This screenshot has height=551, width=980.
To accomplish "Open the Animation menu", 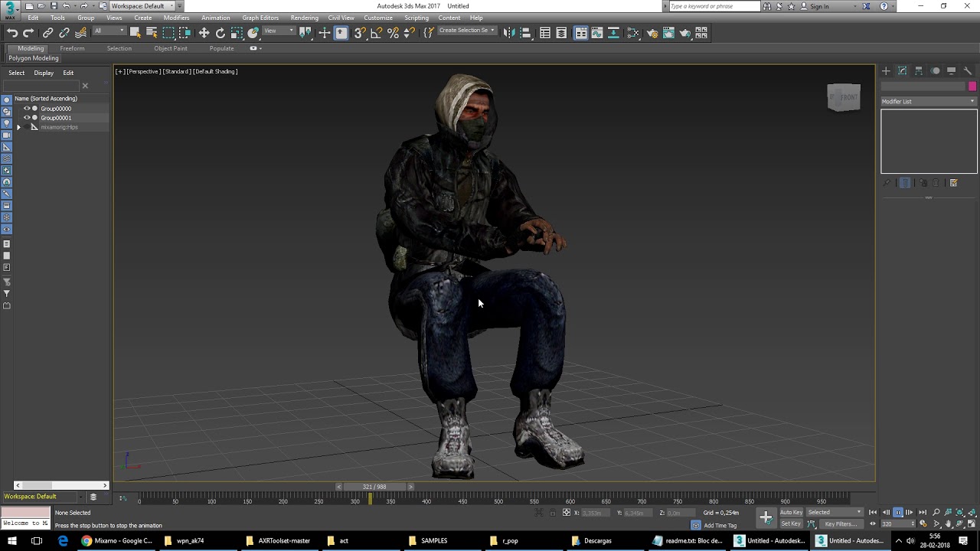I will (215, 18).
